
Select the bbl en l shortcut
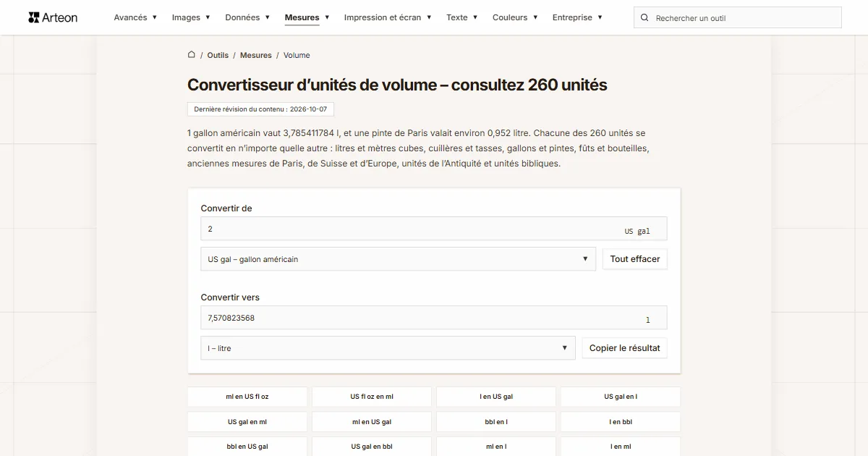tap(496, 422)
